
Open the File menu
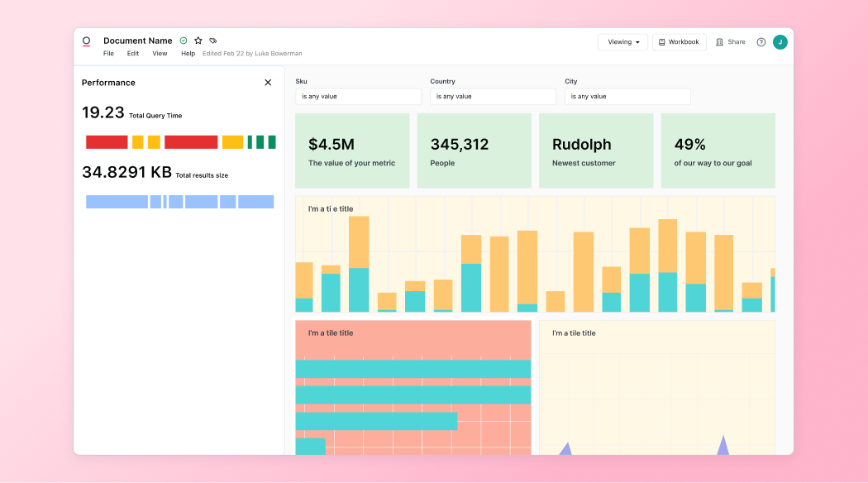108,54
